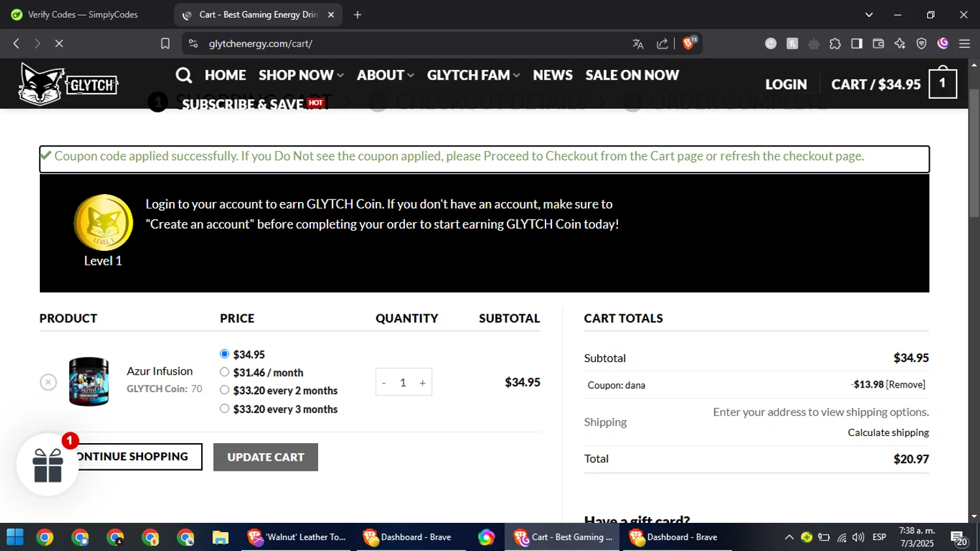Open the rewards gift box widget
Viewport: 980px width, 551px height.
pos(48,465)
